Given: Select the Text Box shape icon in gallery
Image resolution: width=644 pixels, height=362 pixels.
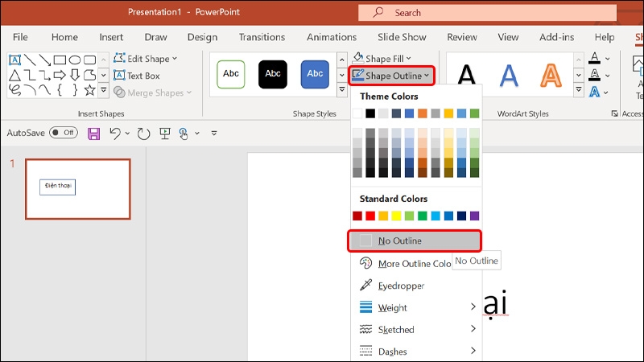Looking at the screenshot, I should point(14,60).
